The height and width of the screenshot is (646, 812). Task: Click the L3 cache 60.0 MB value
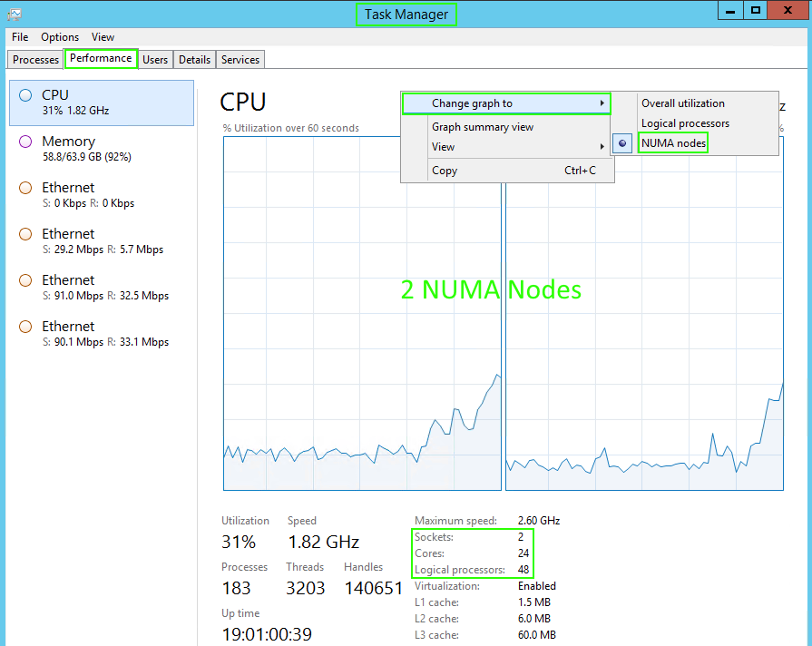coord(536,635)
